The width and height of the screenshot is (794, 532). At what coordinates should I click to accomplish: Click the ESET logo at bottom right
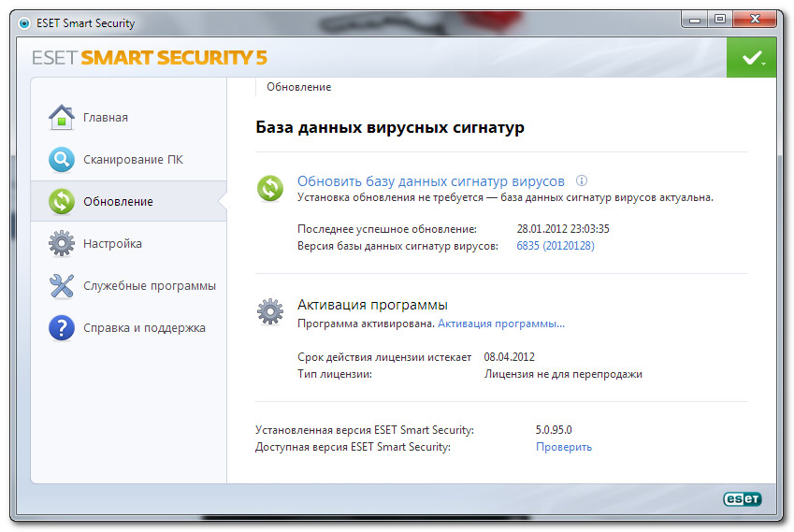tap(743, 499)
